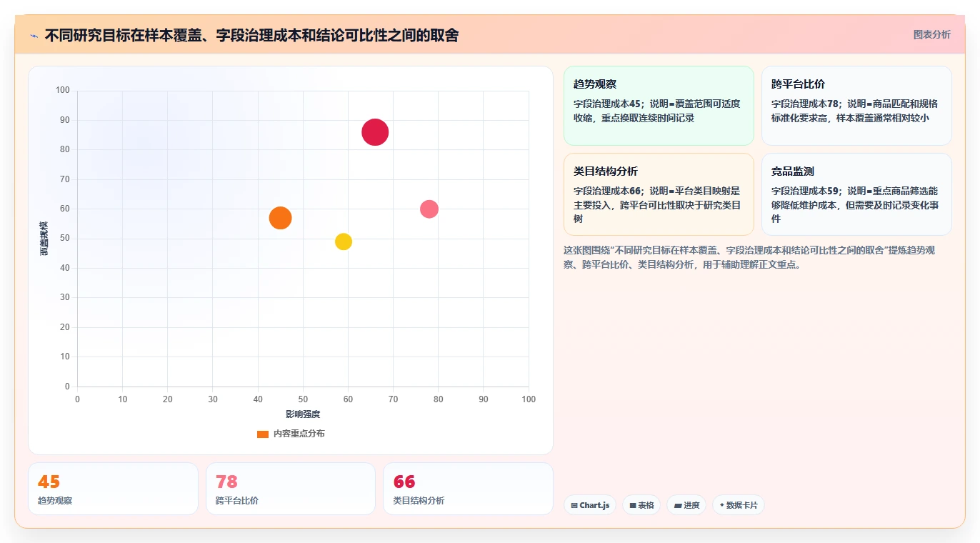Viewport: 980px width, 543px height.
Task: Click the summary paragraph starting 这张图围绕
Action: click(749, 257)
